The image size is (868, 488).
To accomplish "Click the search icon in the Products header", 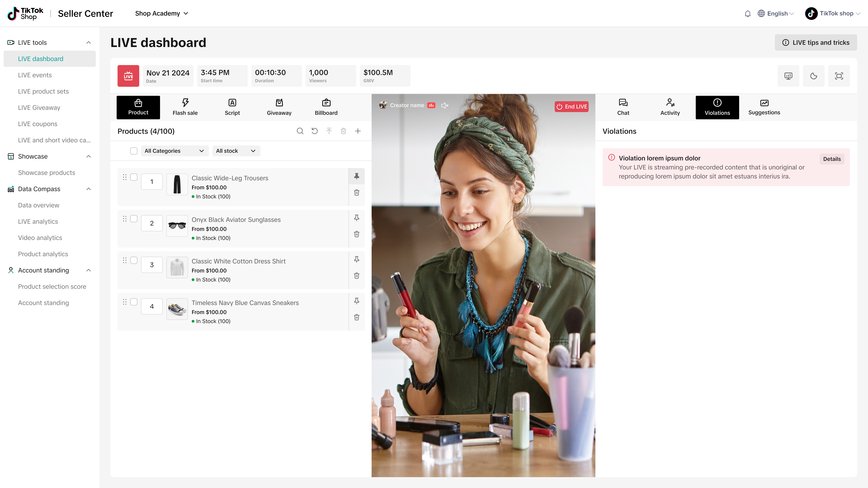I will point(300,131).
